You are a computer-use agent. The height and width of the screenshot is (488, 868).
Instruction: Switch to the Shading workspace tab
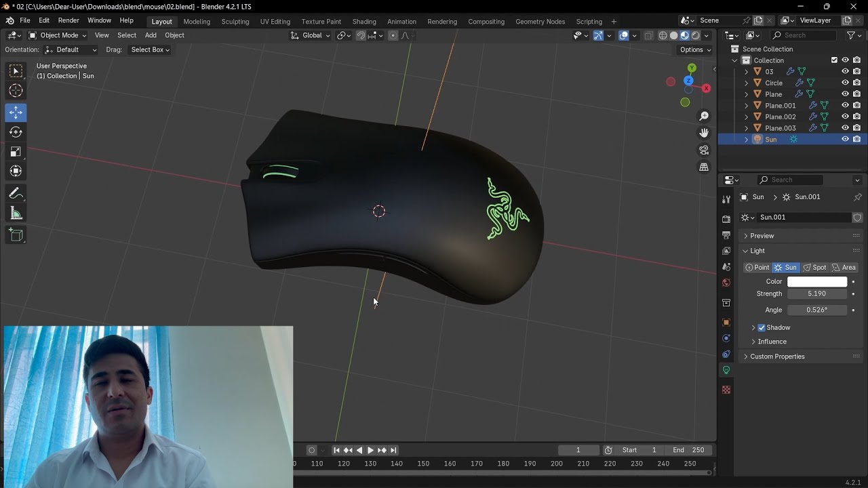[364, 22]
